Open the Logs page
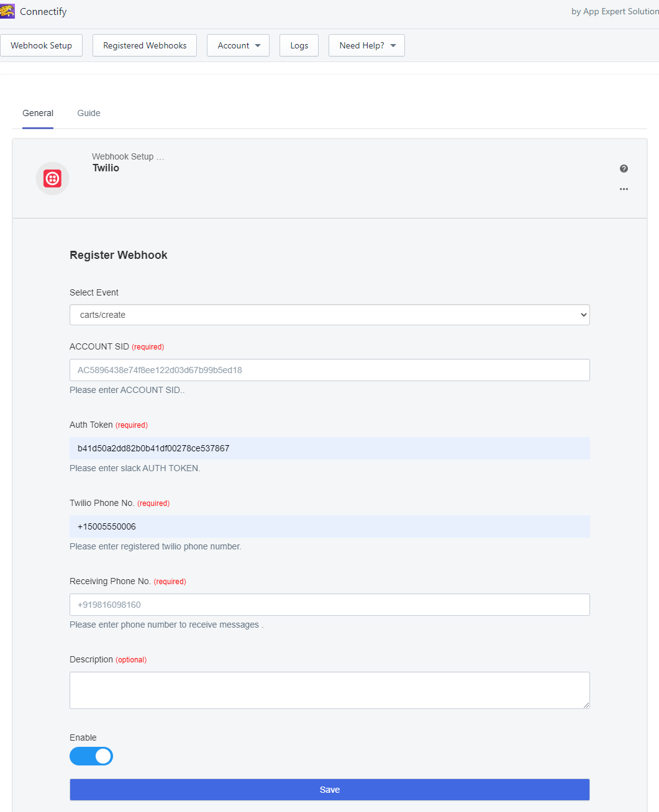Image resolution: width=659 pixels, height=812 pixels. click(299, 45)
